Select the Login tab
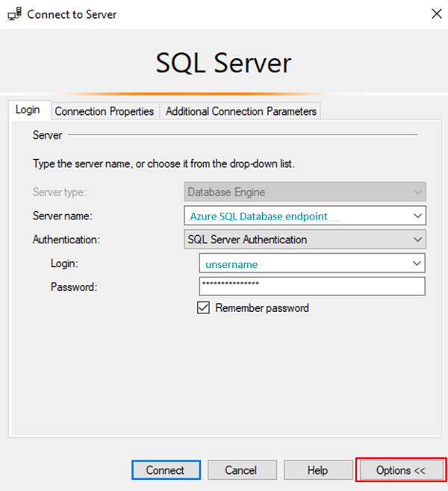The height and width of the screenshot is (491, 448). tap(29, 110)
